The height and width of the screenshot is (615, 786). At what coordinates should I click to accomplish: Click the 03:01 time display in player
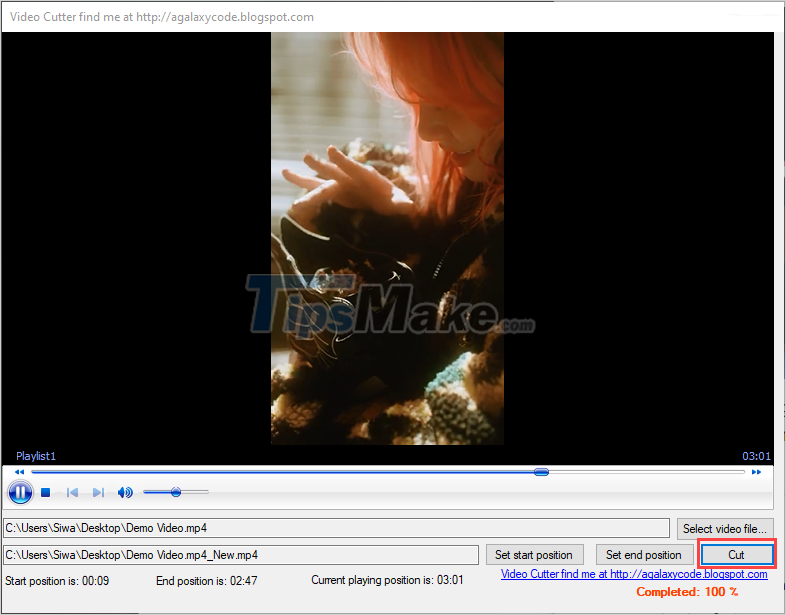point(756,456)
